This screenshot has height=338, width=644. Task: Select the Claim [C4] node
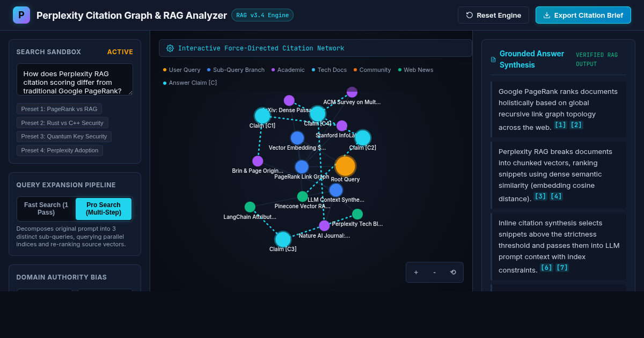tap(318, 114)
